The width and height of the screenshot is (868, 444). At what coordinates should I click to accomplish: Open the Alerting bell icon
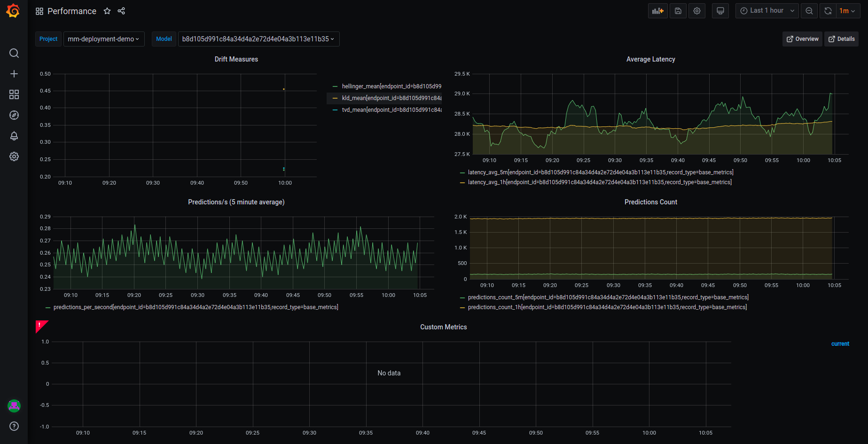(14, 136)
